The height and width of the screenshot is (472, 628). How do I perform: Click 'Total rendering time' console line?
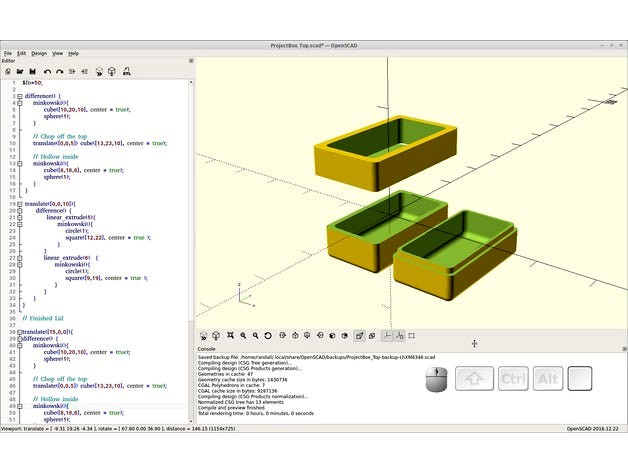click(x=256, y=413)
